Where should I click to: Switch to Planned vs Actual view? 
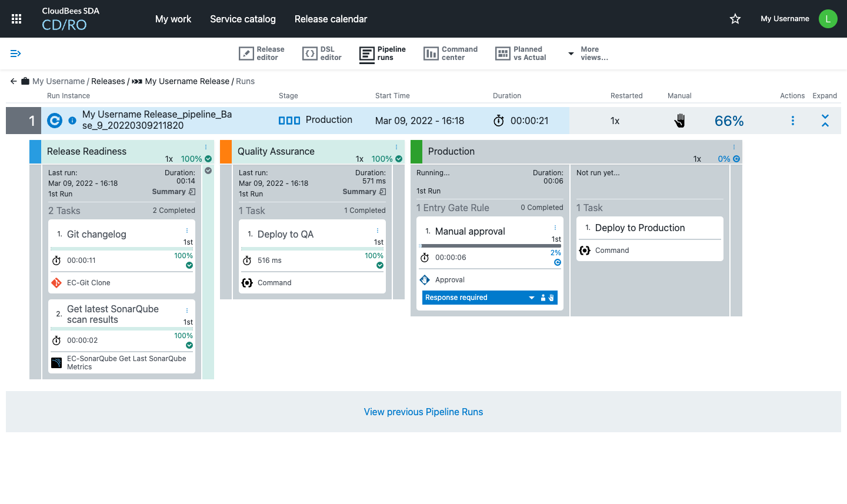(x=521, y=54)
